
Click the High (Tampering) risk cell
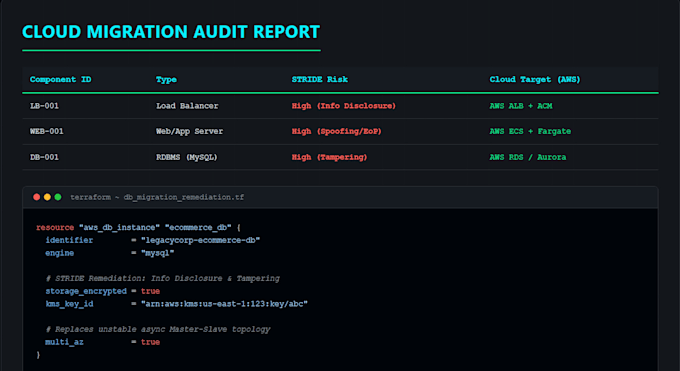pos(329,157)
